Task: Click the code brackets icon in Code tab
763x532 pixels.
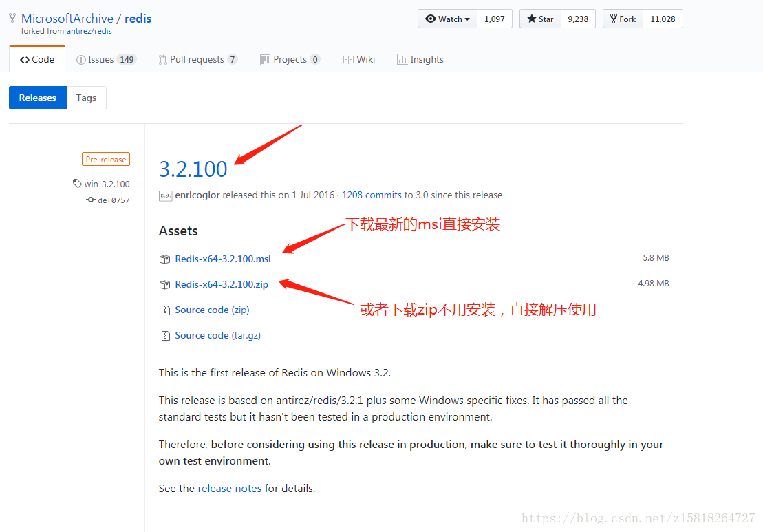Action: tap(24, 60)
